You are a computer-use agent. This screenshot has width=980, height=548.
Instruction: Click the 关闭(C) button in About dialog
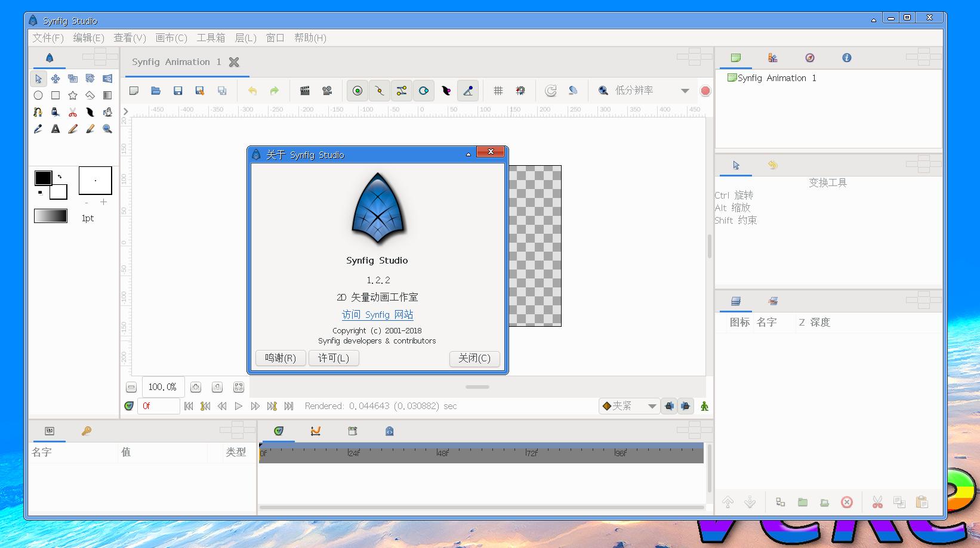[x=474, y=358]
